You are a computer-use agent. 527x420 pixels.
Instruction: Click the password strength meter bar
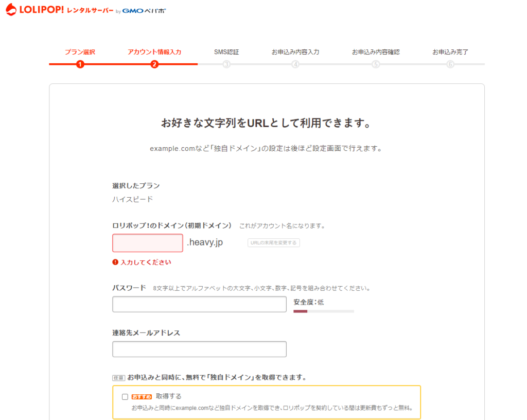pyautogui.click(x=323, y=311)
